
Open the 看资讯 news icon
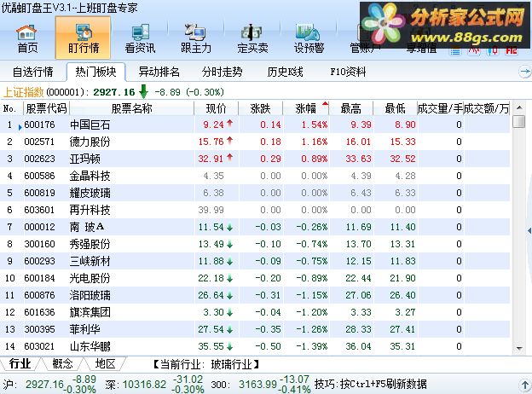[x=140, y=38]
